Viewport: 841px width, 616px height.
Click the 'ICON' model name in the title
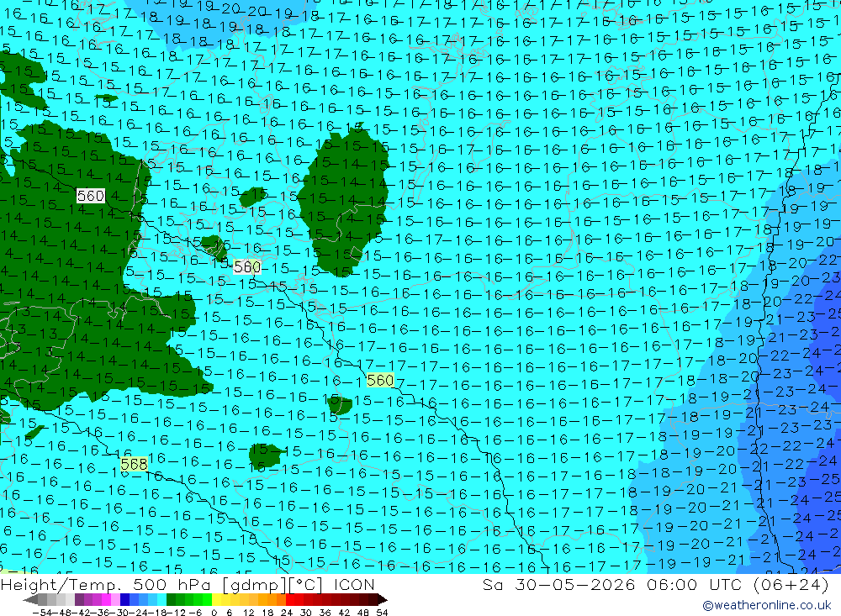click(354, 584)
